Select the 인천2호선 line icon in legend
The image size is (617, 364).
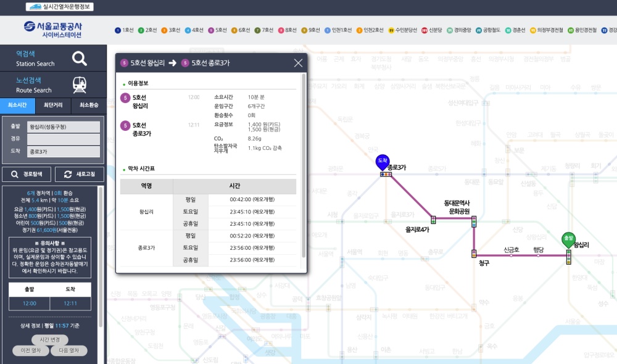(x=359, y=30)
